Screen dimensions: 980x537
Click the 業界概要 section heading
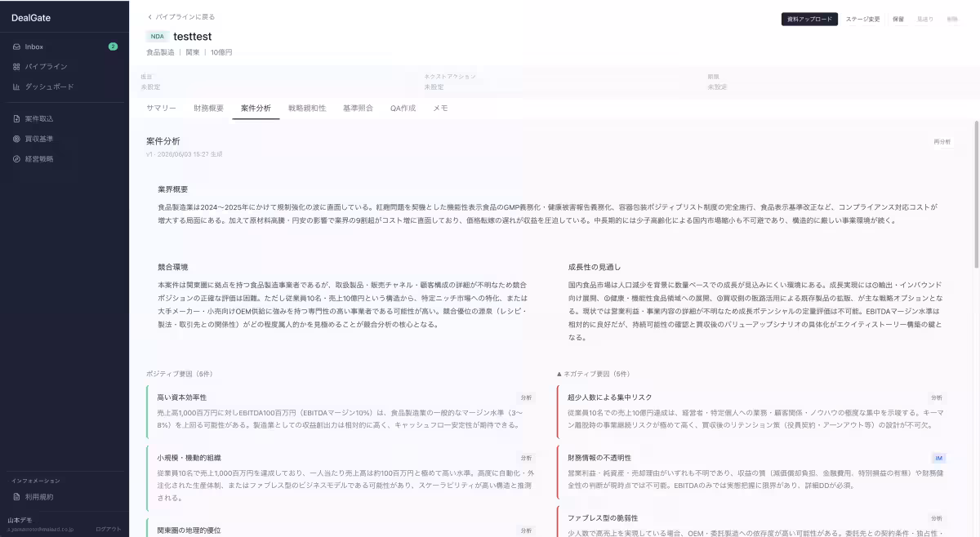(x=172, y=189)
